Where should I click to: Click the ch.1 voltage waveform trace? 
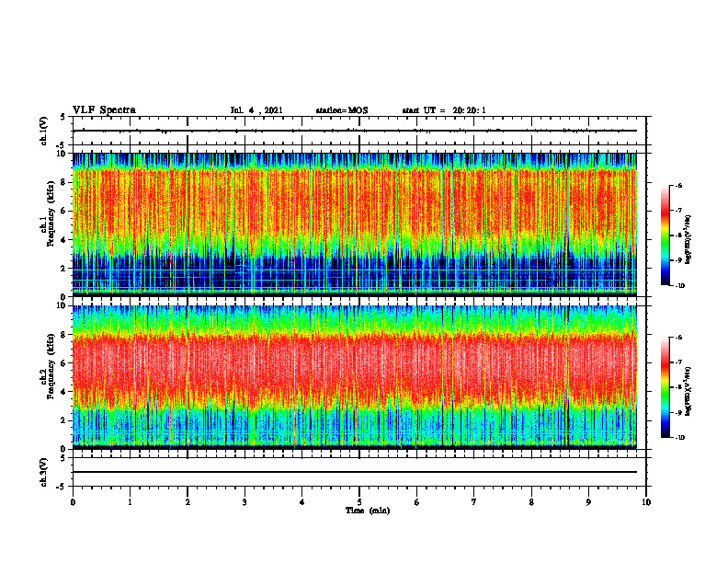tap(355, 131)
